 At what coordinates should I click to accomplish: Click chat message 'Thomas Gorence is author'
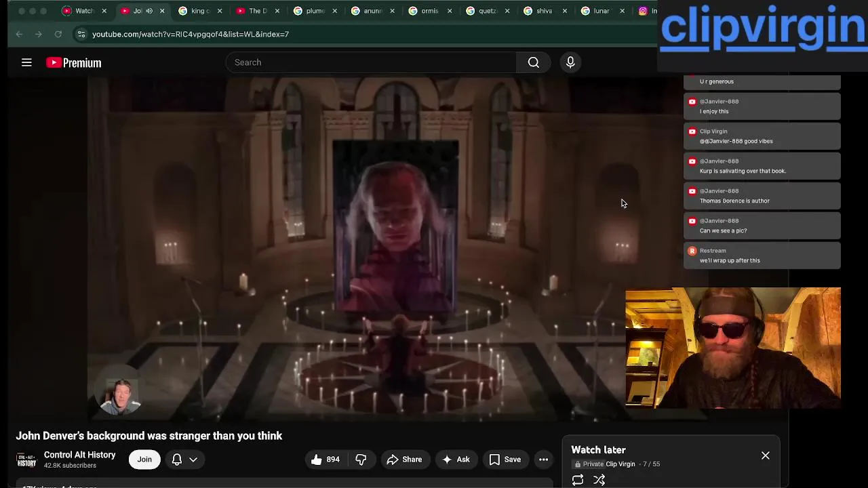pos(734,201)
